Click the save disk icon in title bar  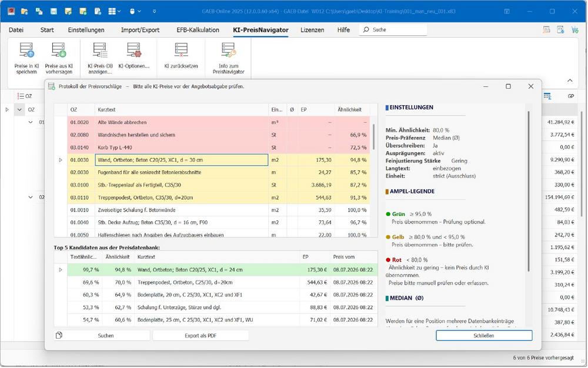click(54, 11)
